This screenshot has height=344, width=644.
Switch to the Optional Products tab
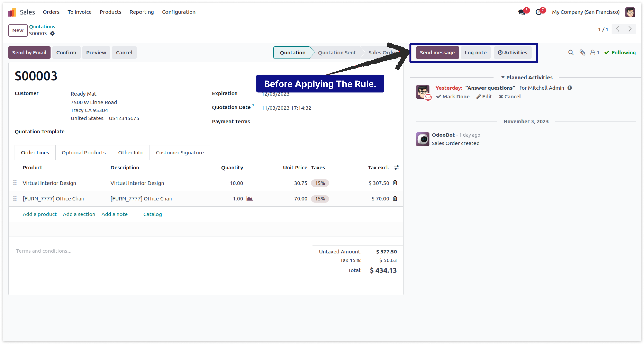[x=84, y=153]
